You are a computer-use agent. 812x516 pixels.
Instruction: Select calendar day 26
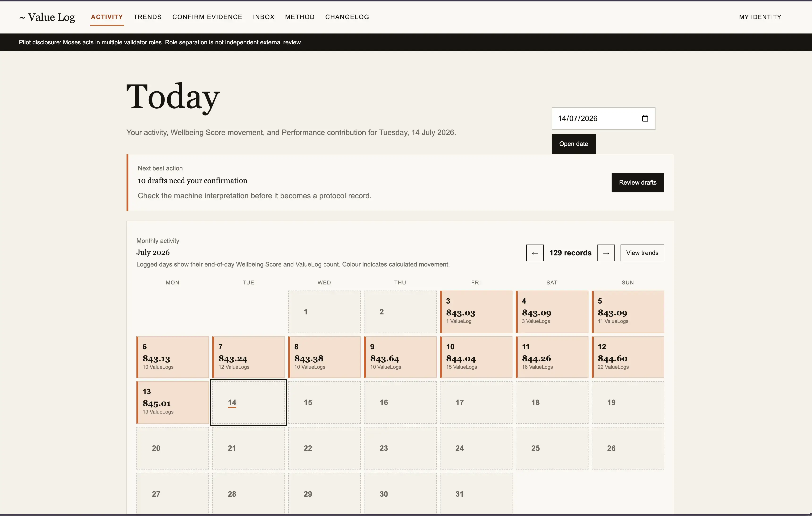628,448
